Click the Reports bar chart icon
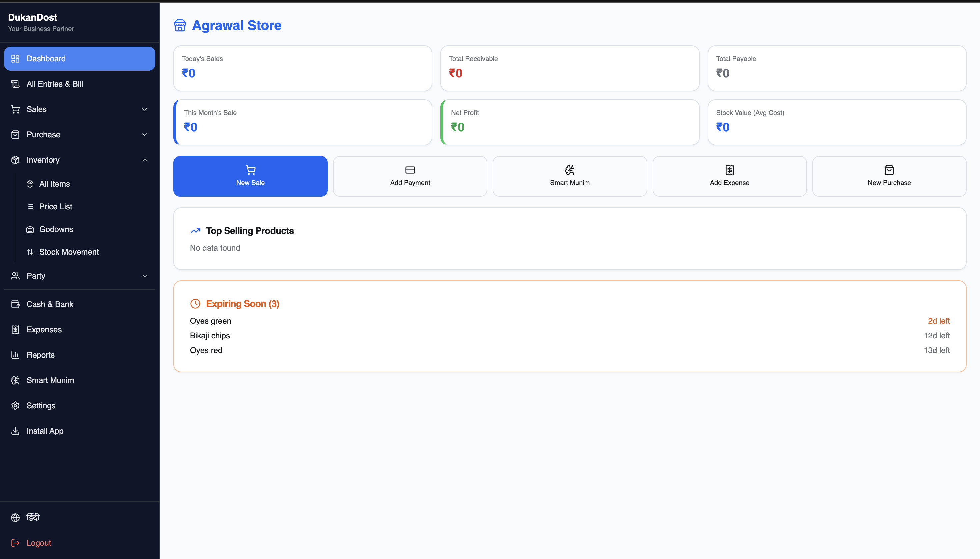Viewport: 980px width, 559px height. point(15,355)
